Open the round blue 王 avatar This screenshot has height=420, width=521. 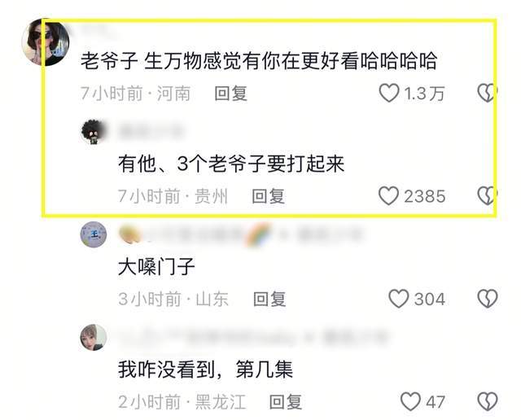pyautogui.click(x=94, y=234)
